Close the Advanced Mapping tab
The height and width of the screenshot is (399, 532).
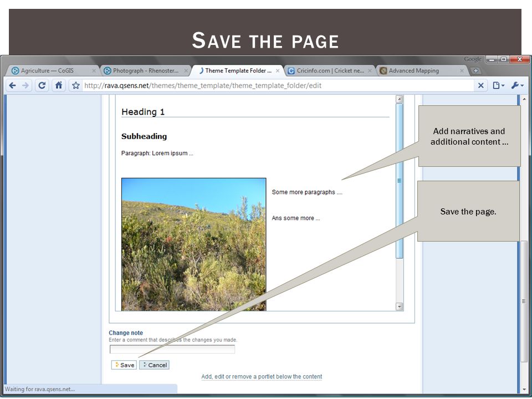click(462, 70)
